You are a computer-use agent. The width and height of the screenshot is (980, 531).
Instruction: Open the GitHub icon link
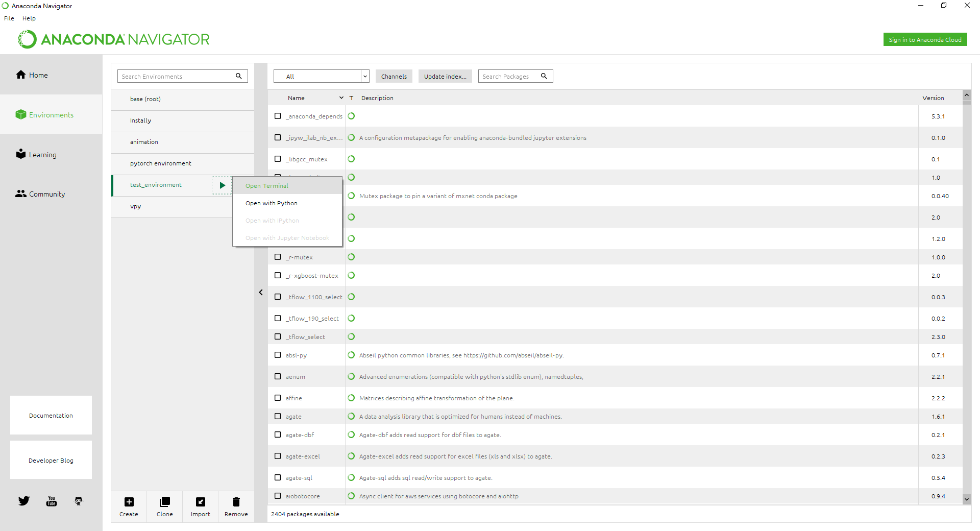[x=79, y=501]
